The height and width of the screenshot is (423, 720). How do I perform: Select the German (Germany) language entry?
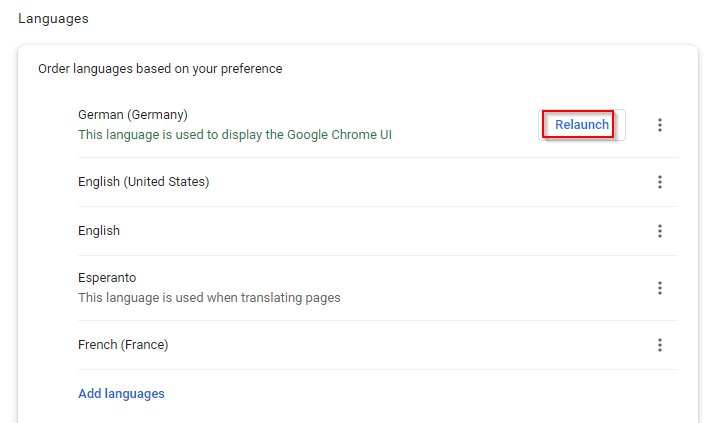(133, 115)
